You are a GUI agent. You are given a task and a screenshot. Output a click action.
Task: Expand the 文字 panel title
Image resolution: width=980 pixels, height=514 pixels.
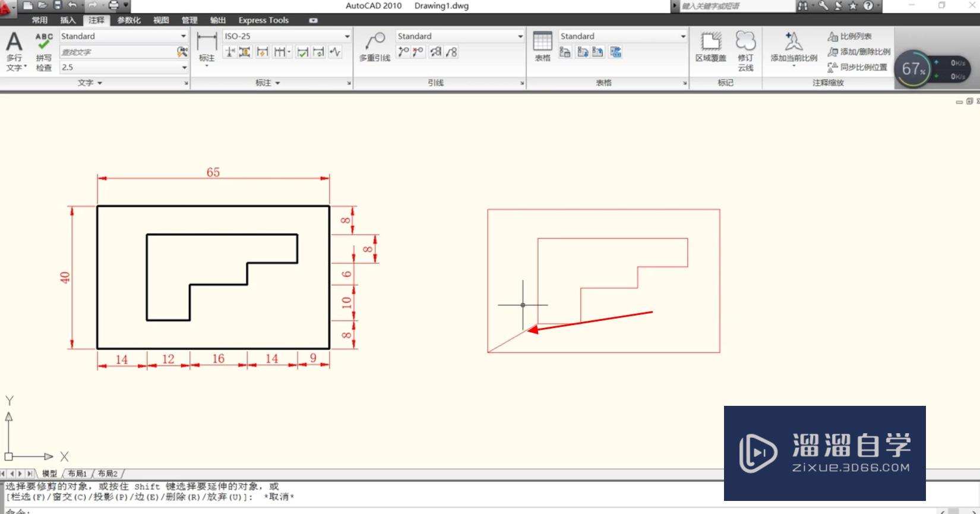90,83
